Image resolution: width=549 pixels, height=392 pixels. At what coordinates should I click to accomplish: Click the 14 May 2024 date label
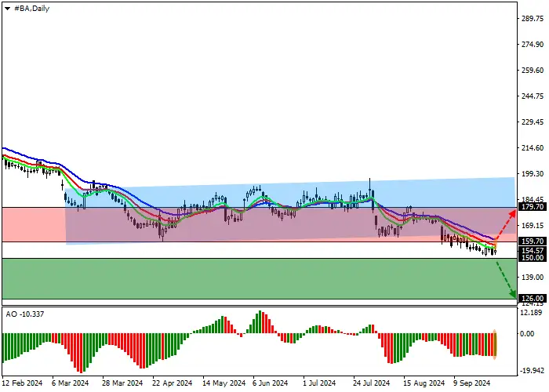(224, 383)
